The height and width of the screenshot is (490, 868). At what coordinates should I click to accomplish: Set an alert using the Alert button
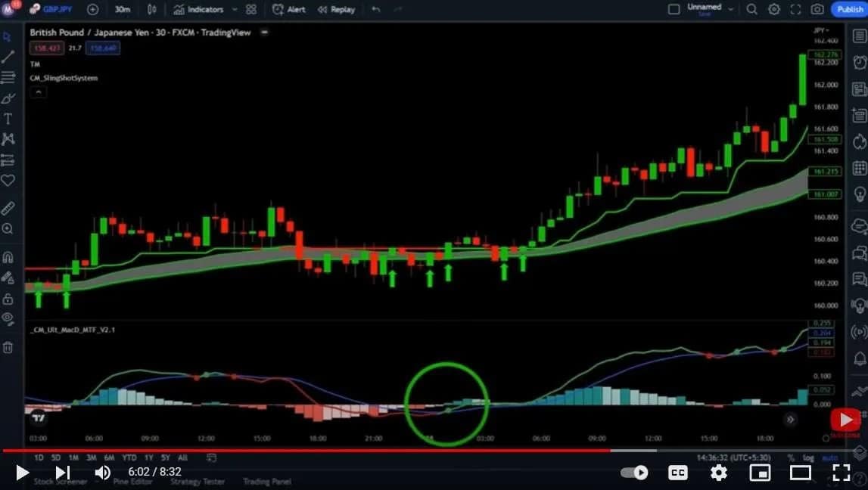(290, 9)
